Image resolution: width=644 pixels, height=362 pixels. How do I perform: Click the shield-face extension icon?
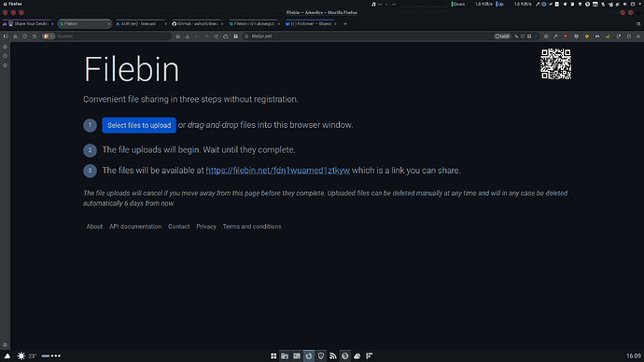click(x=576, y=36)
